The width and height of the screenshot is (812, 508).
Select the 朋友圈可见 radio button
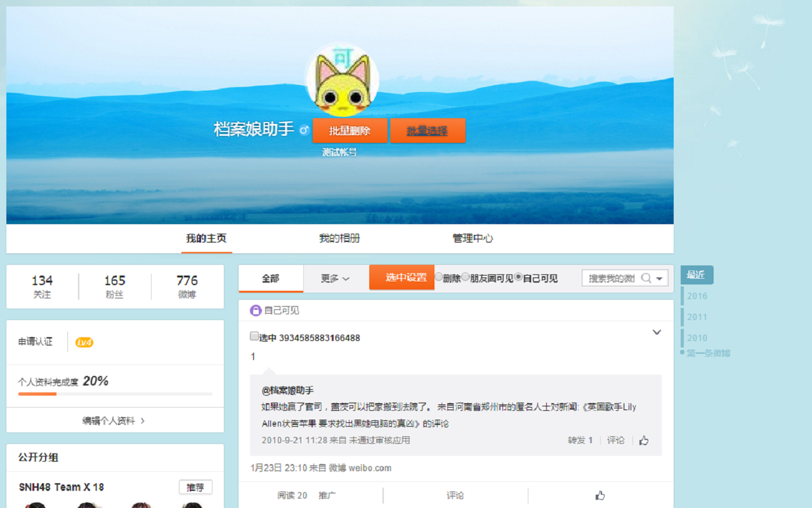[x=466, y=277]
